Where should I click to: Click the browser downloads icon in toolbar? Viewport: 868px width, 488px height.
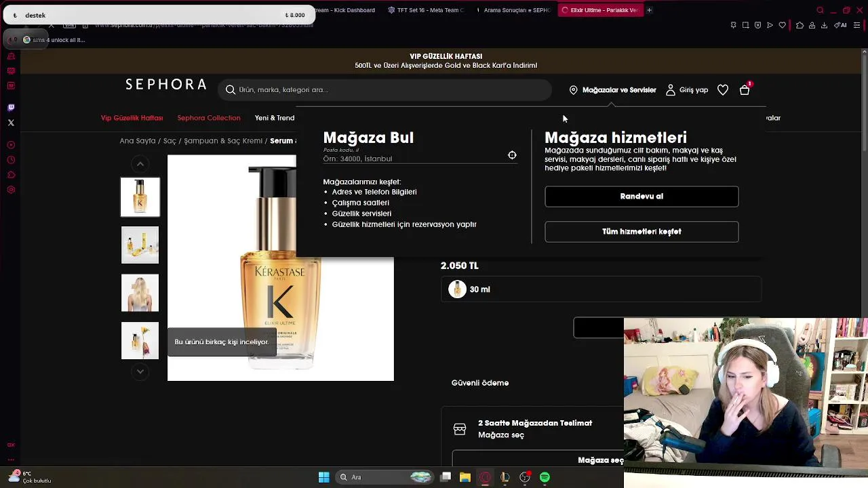[x=824, y=25]
